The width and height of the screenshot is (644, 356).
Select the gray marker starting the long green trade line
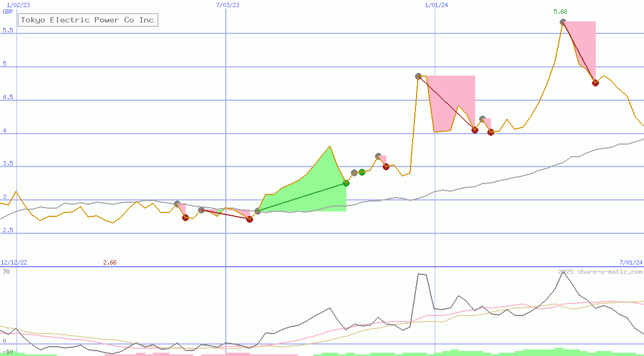258,211
